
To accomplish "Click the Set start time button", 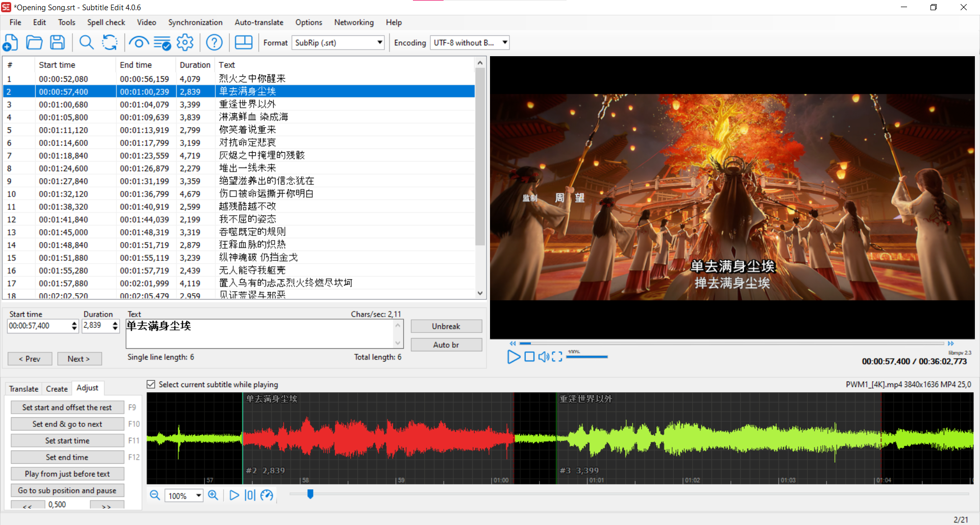I will tap(67, 441).
